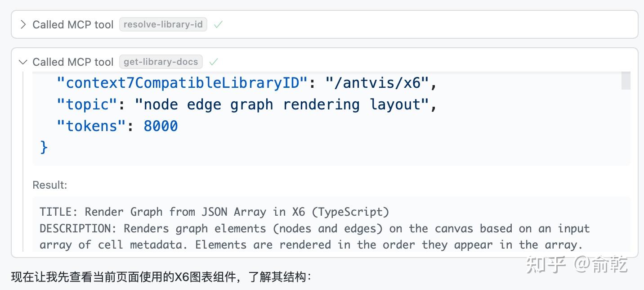The image size is (644, 290).
Task: Click the 知乎 @俞乾 watermark
Action: click(577, 265)
